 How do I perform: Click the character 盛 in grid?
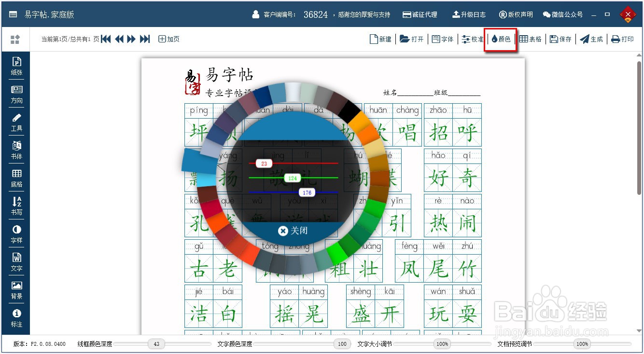click(361, 313)
